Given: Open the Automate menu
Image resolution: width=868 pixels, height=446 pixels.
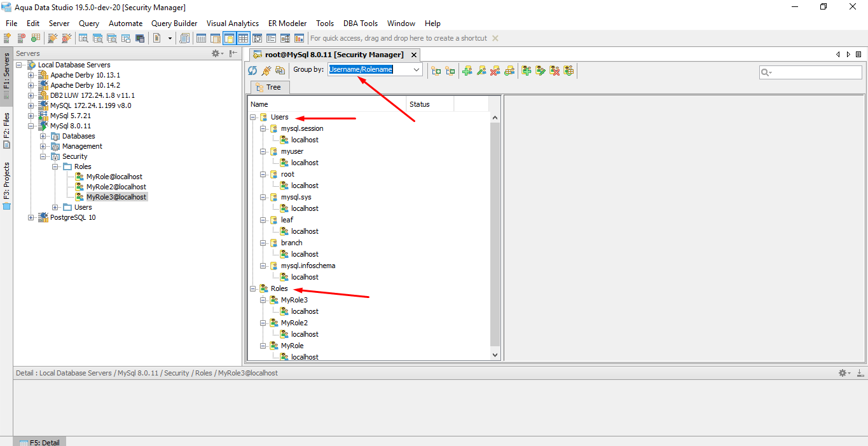Looking at the screenshot, I should point(125,23).
